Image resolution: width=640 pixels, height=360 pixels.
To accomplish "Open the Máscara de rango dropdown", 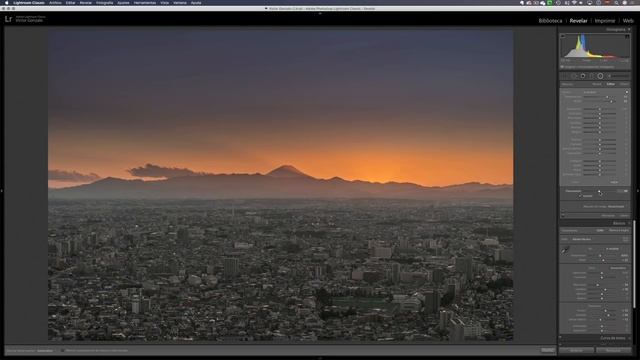I will (616, 207).
